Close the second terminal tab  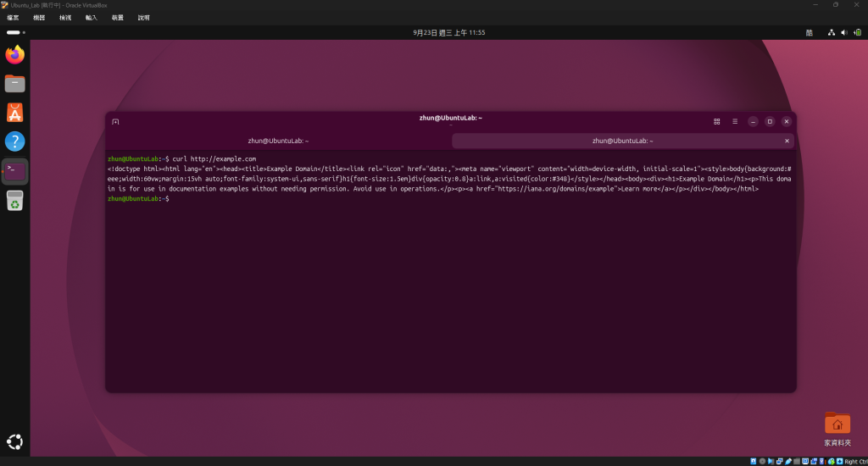tap(787, 141)
